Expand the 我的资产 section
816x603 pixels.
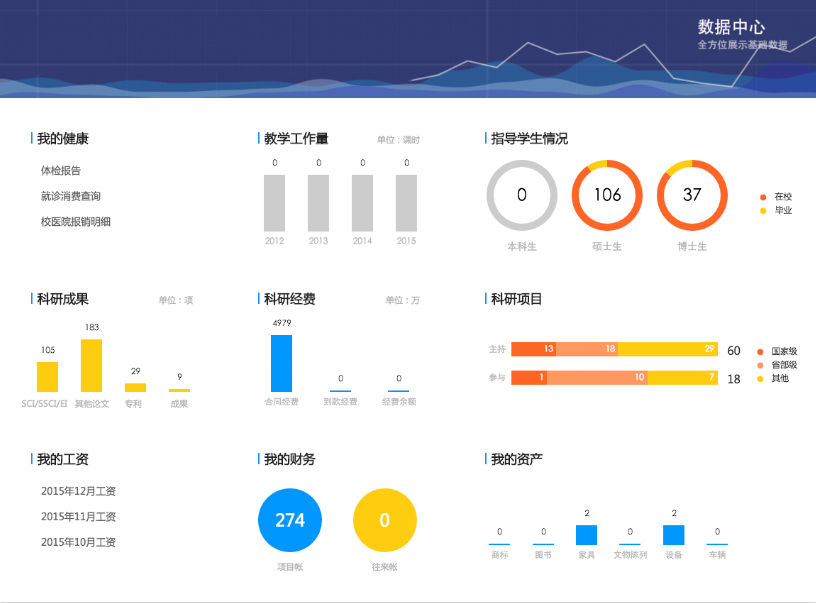(485, 458)
